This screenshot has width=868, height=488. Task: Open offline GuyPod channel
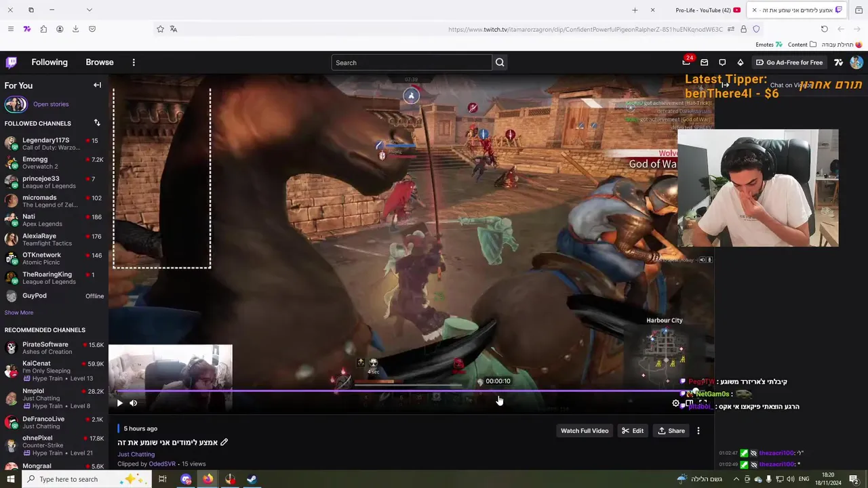pyautogui.click(x=54, y=296)
